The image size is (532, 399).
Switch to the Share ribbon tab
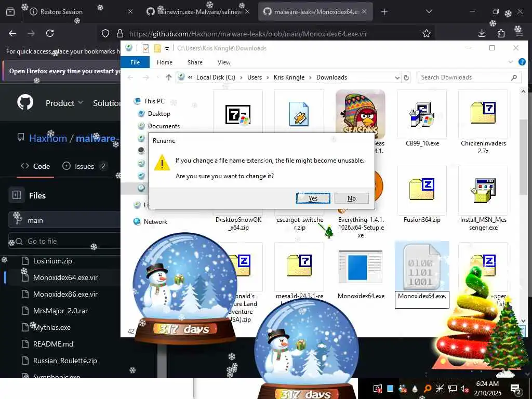click(195, 62)
